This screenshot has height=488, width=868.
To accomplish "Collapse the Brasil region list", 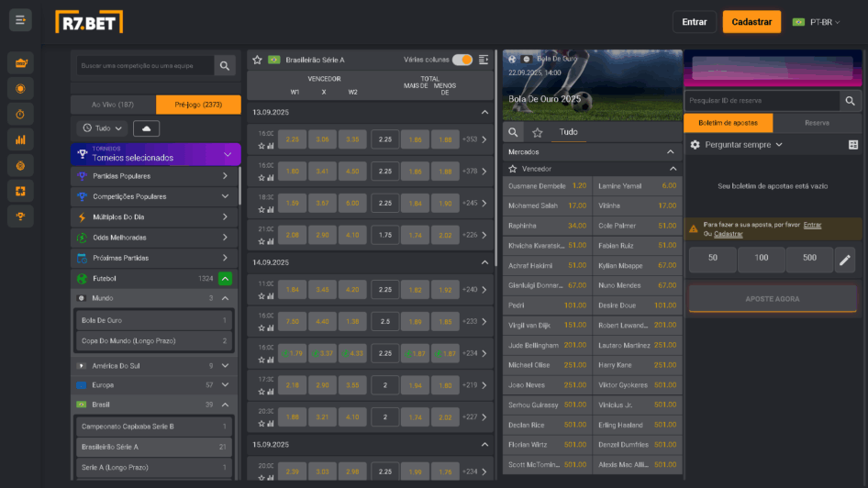I will (x=226, y=405).
